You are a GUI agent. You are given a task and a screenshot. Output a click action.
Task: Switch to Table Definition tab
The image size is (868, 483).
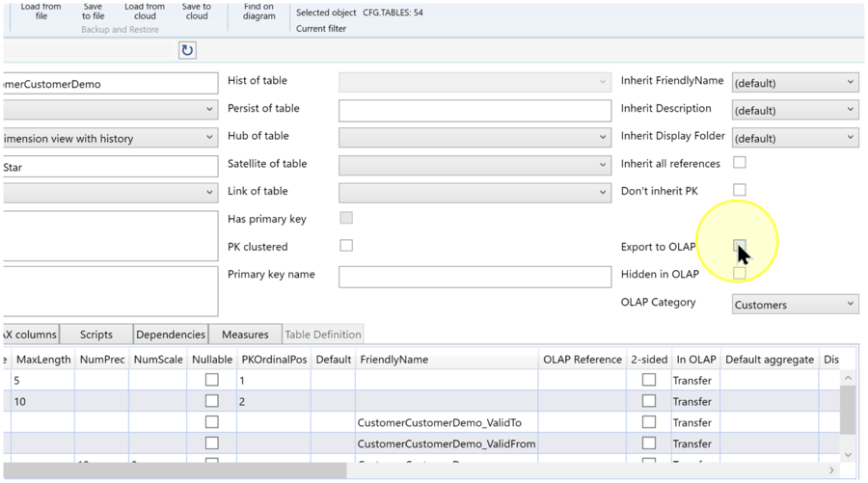coord(323,335)
